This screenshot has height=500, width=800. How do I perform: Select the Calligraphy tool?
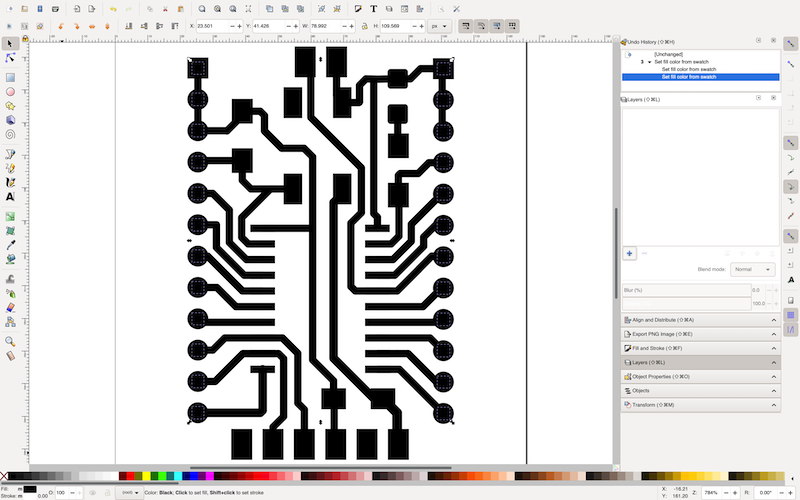[x=10, y=182]
